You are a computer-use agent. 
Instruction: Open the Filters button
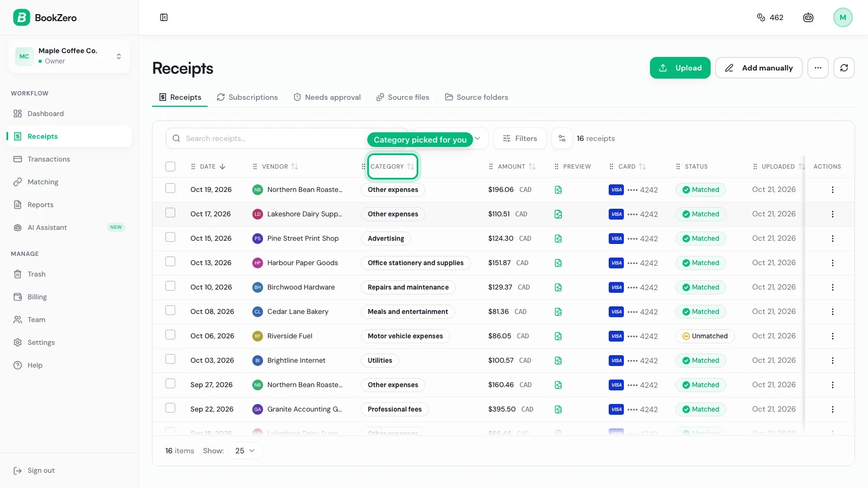tap(520, 138)
